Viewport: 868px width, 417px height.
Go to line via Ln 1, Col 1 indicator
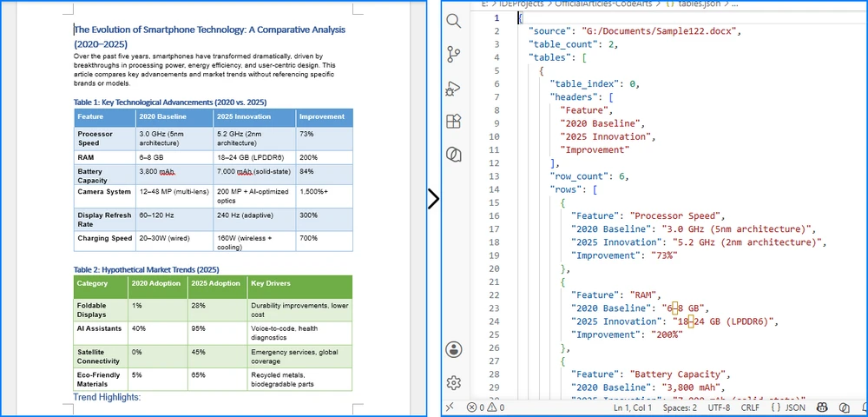(x=633, y=407)
